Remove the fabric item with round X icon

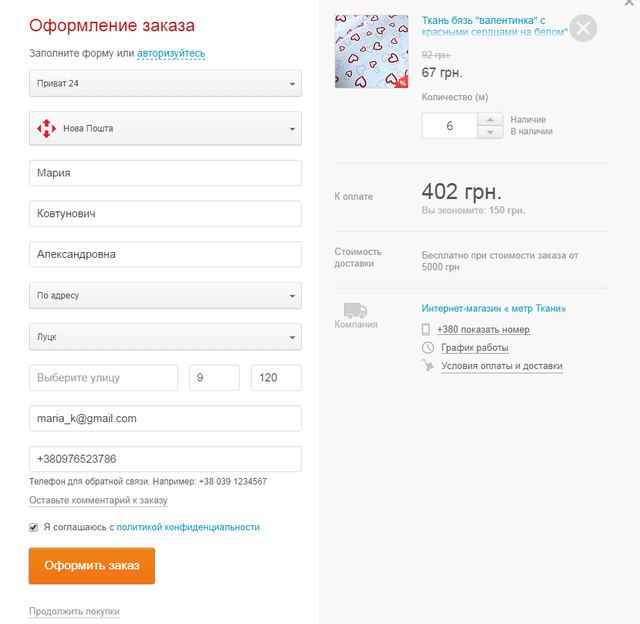(x=583, y=28)
